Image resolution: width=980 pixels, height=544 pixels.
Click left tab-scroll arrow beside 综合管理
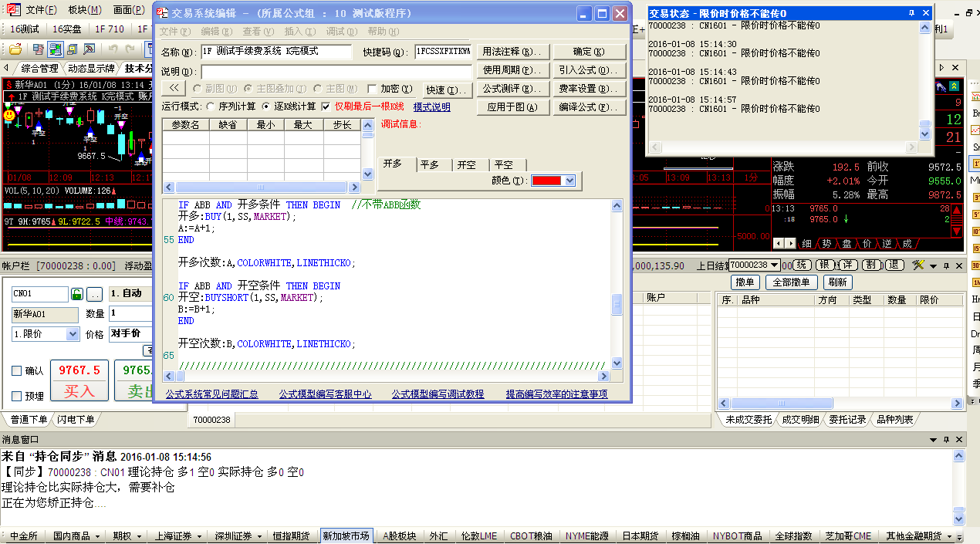[7, 68]
